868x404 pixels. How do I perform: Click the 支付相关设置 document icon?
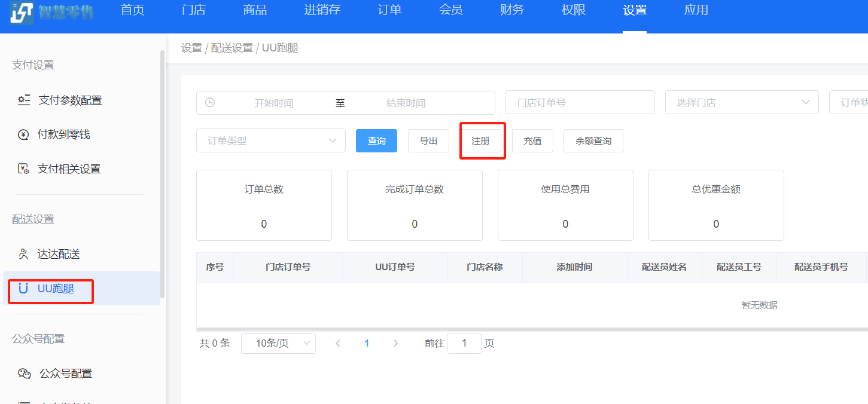pyautogui.click(x=23, y=169)
